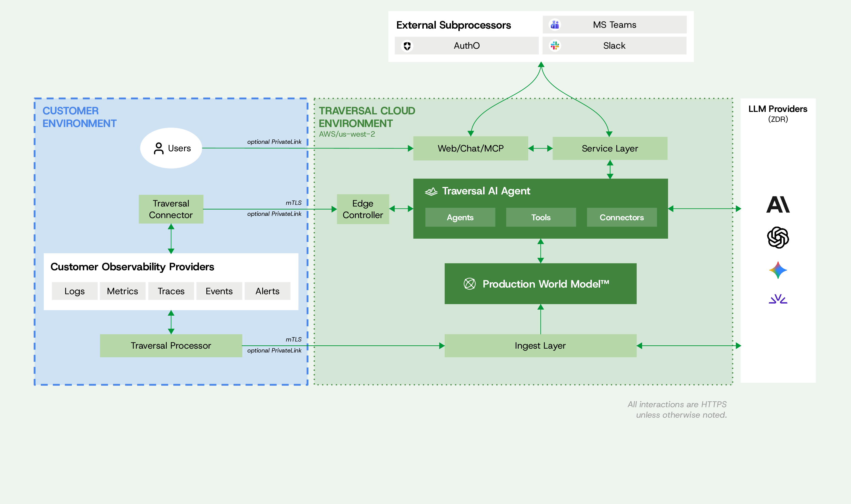Screen dimensions: 851x504
Task: Click the MS Teams logo icon
Action: [555, 25]
